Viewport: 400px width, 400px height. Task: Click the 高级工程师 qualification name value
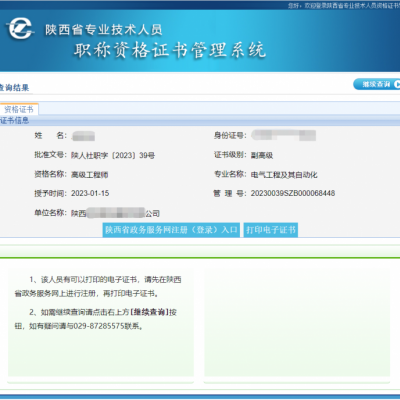pos(89,175)
